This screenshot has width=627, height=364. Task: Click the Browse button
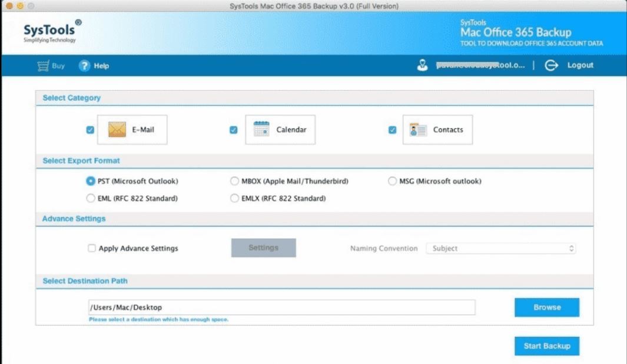tap(546, 308)
